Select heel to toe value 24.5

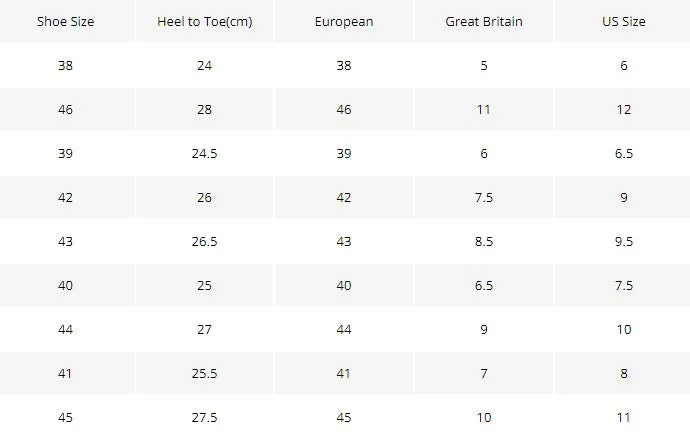(x=205, y=154)
